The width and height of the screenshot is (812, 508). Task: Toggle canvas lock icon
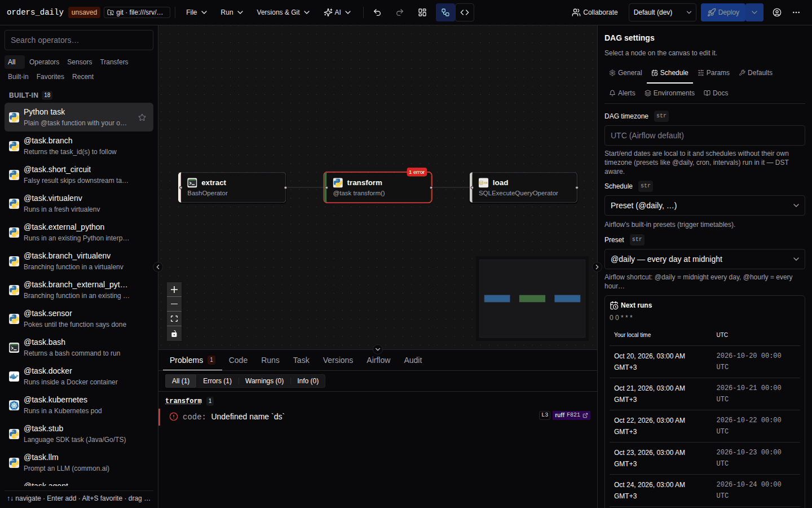174,334
